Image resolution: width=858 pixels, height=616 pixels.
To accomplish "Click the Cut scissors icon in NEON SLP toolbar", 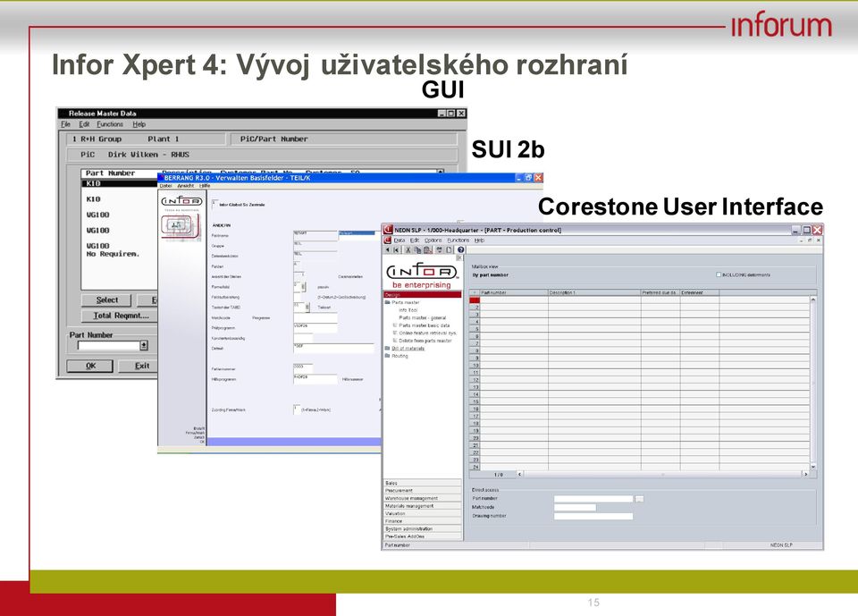I will point(408,249).
